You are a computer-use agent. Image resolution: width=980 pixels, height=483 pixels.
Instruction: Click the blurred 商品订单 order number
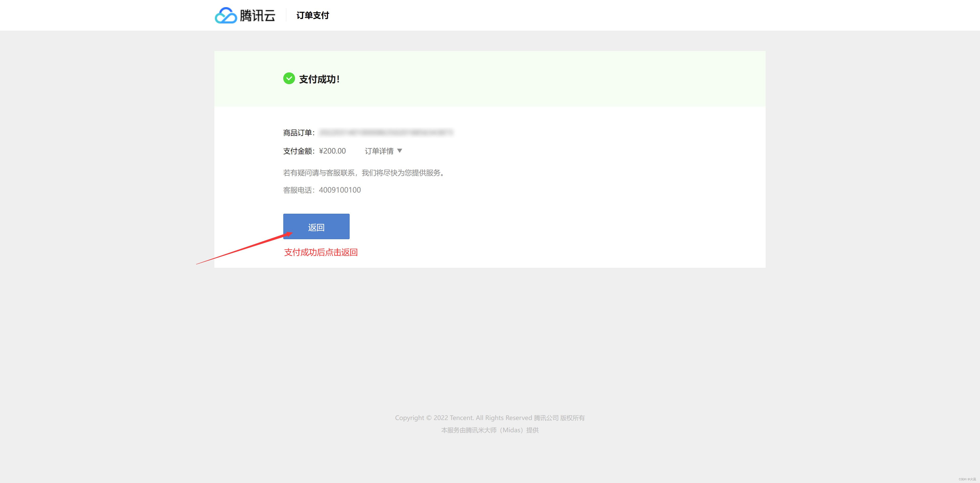point(386,133)
